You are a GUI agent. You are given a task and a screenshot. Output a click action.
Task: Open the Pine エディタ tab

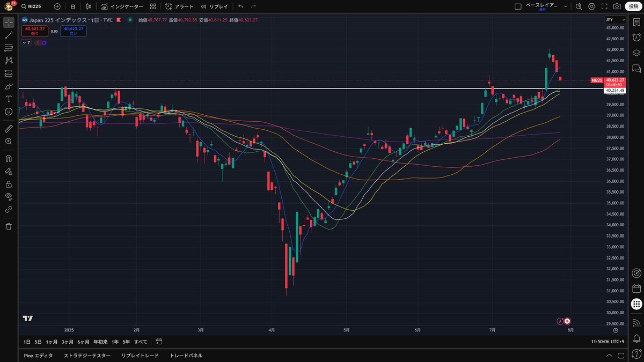tap(39, 356)
